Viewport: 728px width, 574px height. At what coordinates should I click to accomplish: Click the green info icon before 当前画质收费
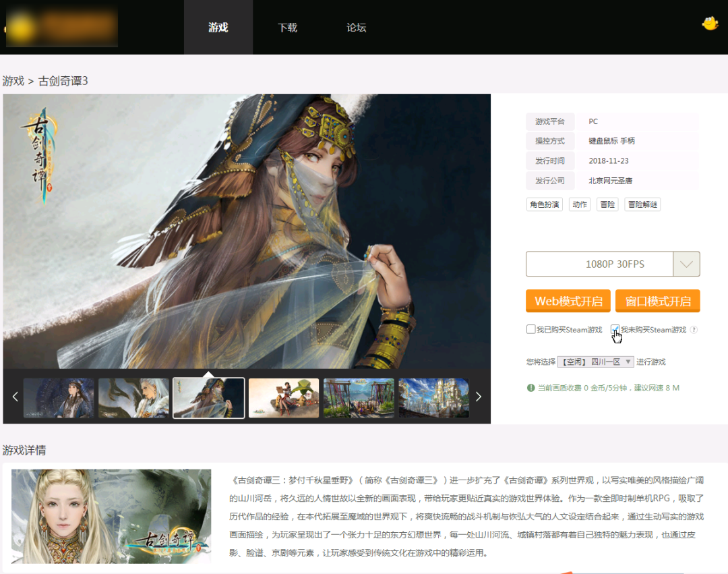530,388
